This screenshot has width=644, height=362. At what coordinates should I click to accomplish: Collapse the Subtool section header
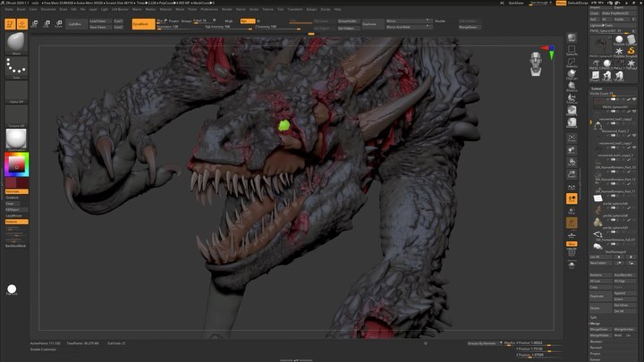point(597,88)
